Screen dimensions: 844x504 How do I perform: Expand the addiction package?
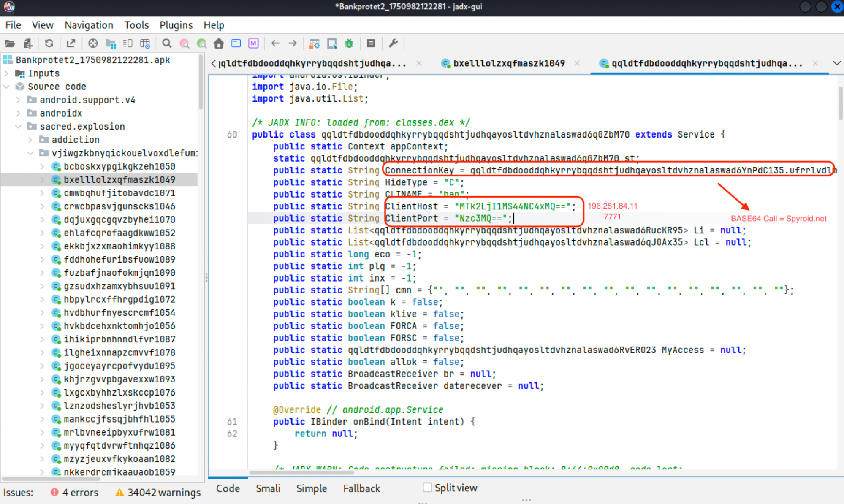click(x=30, y=140)
